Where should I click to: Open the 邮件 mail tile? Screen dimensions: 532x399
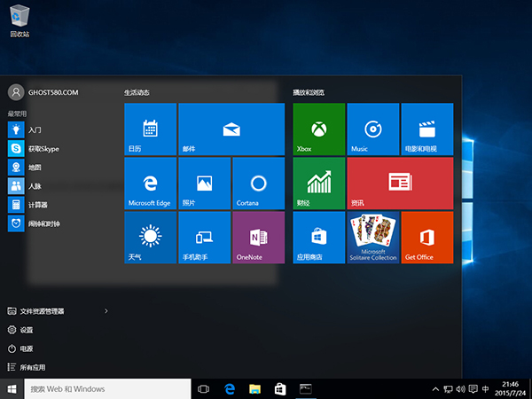(x=231, y=129)
